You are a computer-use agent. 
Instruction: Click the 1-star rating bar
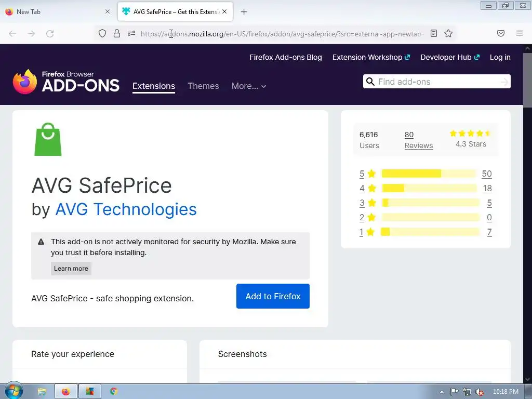tap(430, 232)
